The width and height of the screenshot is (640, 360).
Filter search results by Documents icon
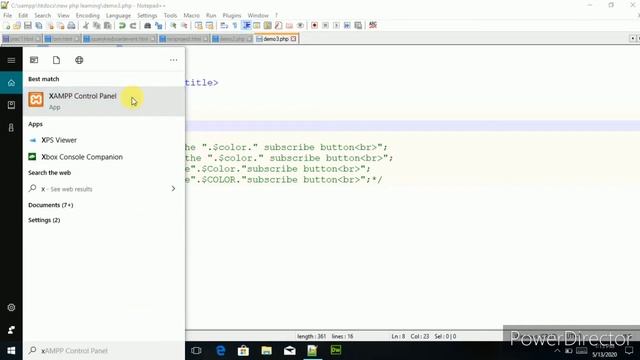(x=56, y=60)
